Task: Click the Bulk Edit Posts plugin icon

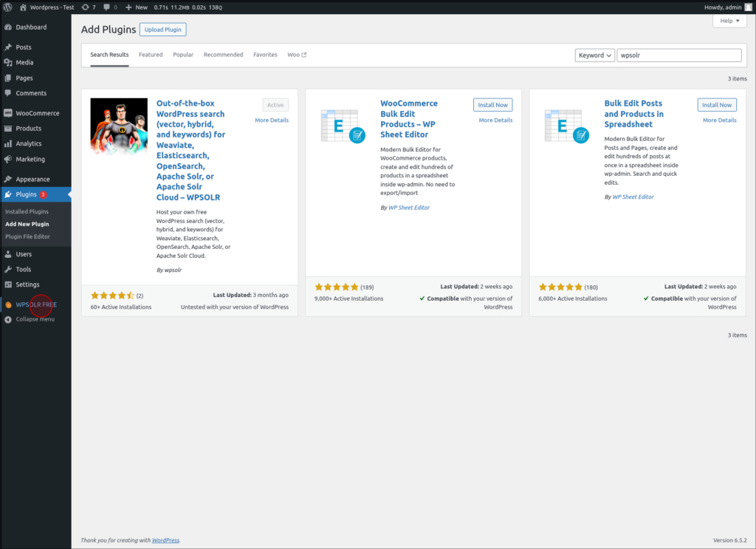Action: point(566,126)
